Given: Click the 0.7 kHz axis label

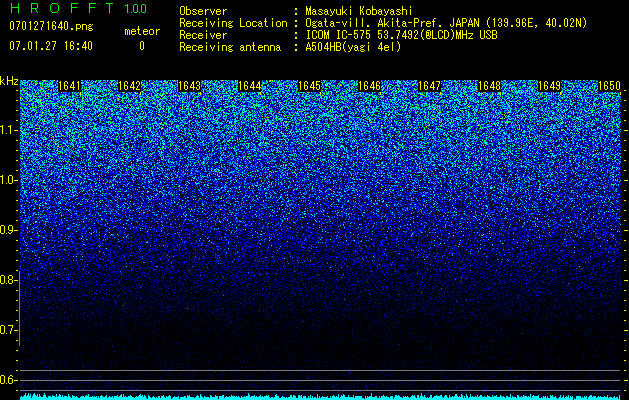Looking at the screenshot, I should (x=8, y=330).
